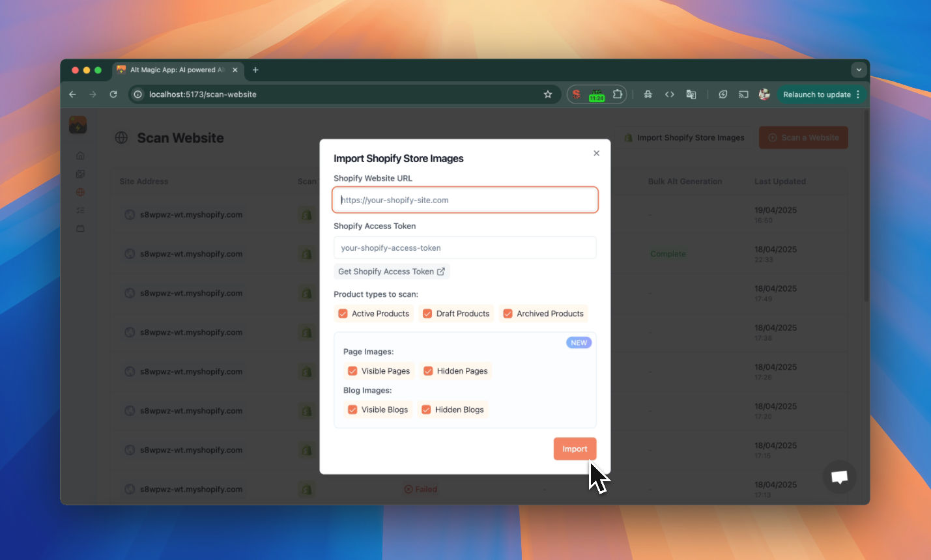Click the browser address bar URL
The image size is (931, 560).
click(203, 94)
